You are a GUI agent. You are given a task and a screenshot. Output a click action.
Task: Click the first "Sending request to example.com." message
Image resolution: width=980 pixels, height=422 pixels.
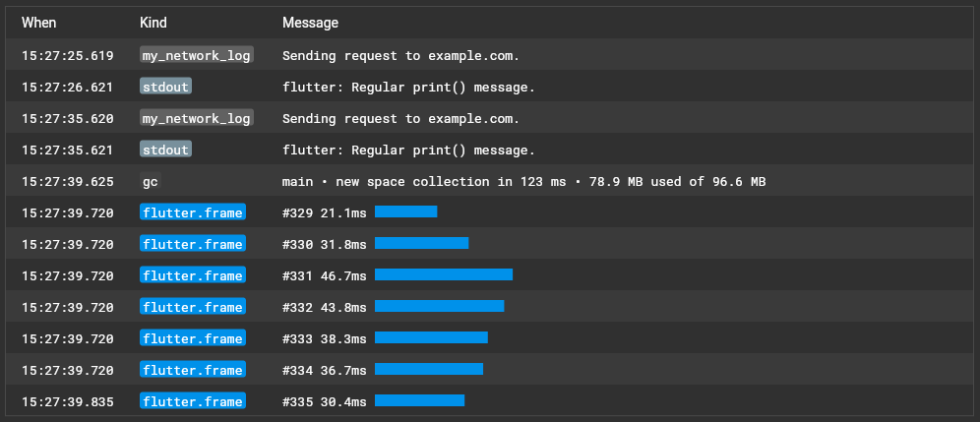pos(400,55)
